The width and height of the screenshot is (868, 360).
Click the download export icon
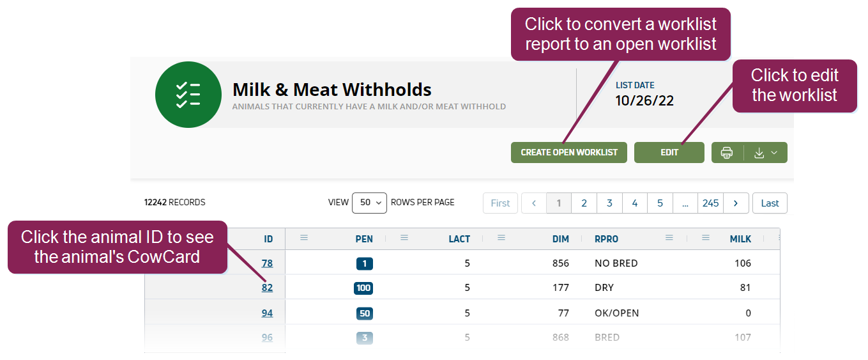pyautogui.click(x=759, y=153)
